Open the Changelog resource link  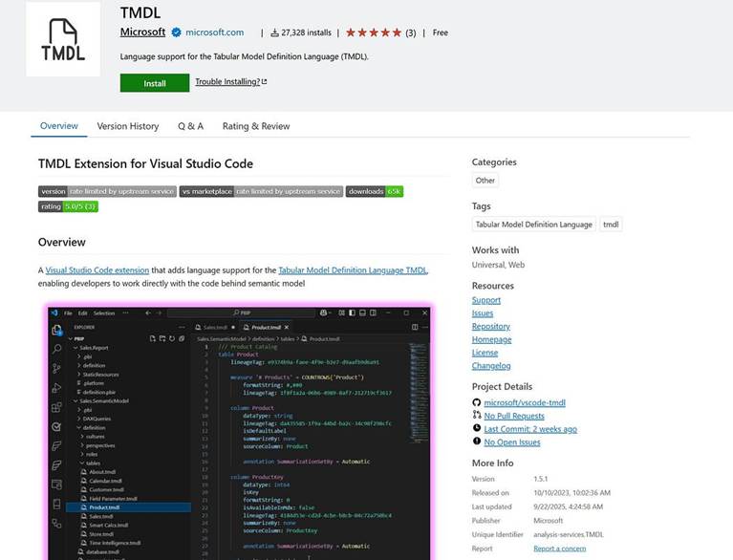coord(490,366)
